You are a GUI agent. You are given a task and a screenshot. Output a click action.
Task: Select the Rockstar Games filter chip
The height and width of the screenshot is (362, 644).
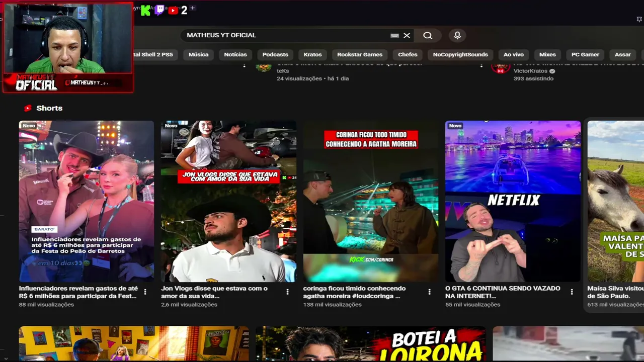click(360, 54)
